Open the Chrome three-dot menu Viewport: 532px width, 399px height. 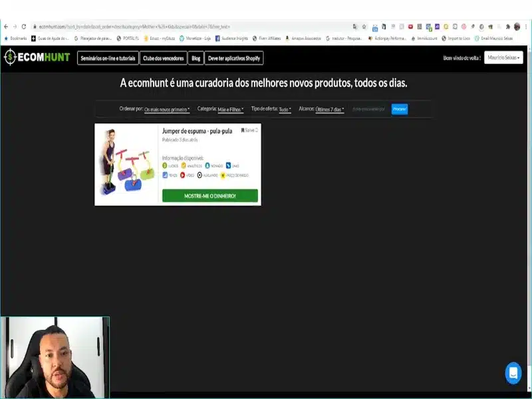coord(526,27)
